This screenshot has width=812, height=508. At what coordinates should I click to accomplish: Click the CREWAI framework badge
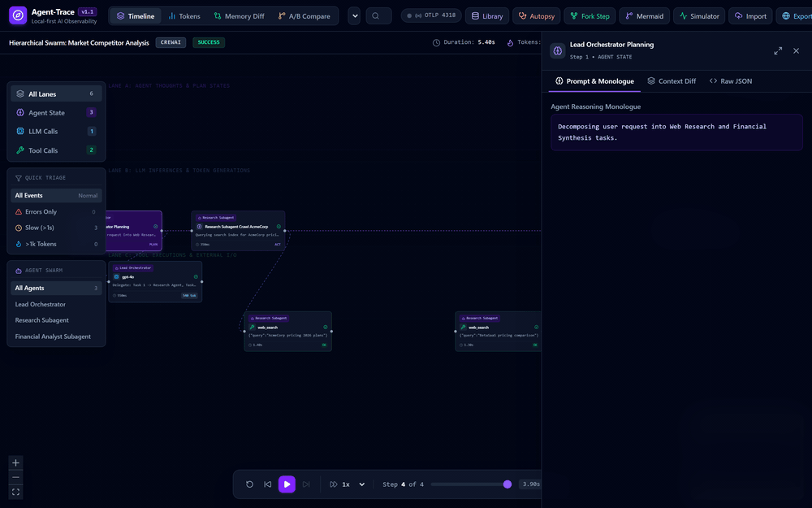[x=171, y=42]
